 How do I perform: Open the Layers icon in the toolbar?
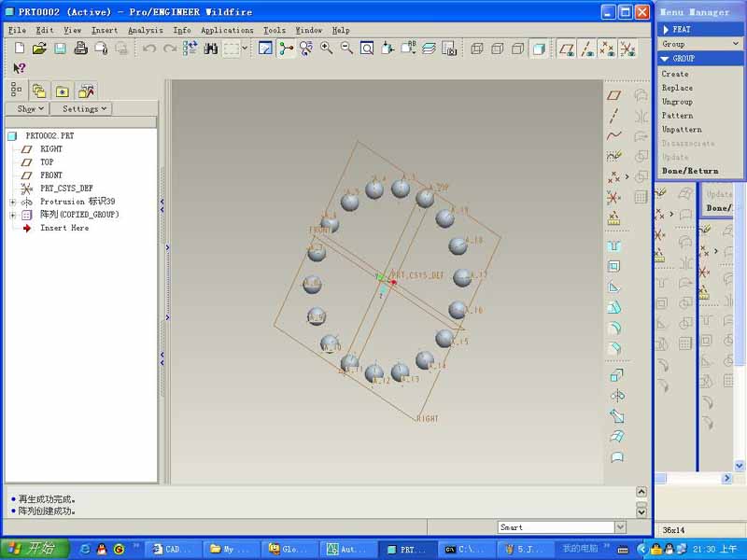click(x=429, y=49)
